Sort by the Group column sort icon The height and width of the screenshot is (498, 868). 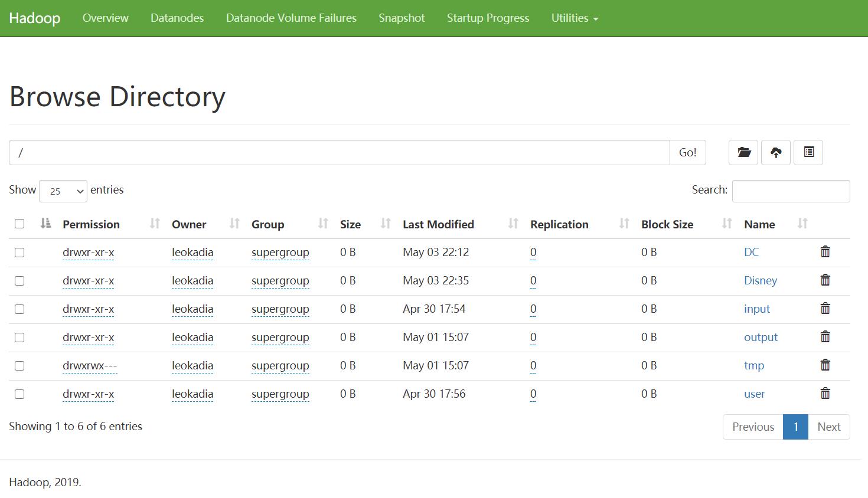(x=323, y=224)
